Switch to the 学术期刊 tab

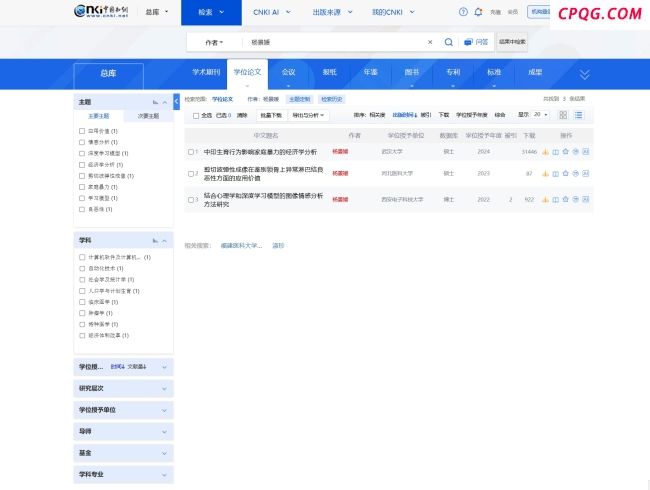point(206,72)
